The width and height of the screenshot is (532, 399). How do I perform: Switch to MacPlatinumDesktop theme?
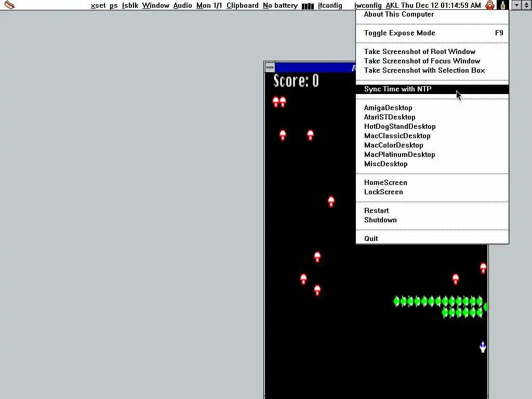432,155
